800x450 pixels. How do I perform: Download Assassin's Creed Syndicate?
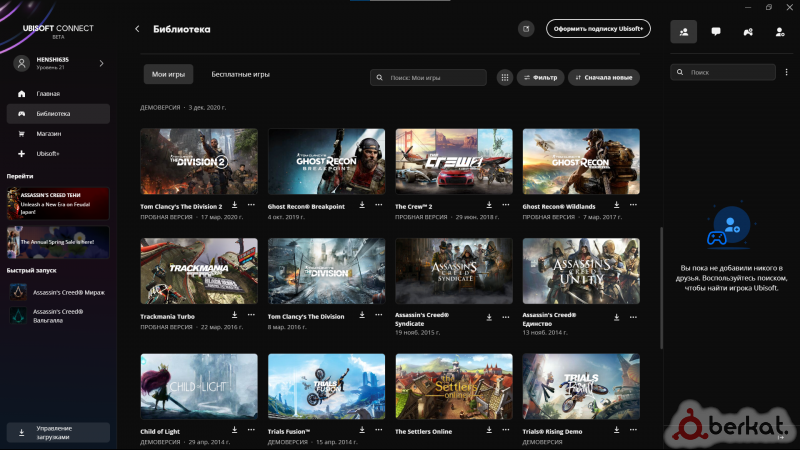(x=489, y=317)
